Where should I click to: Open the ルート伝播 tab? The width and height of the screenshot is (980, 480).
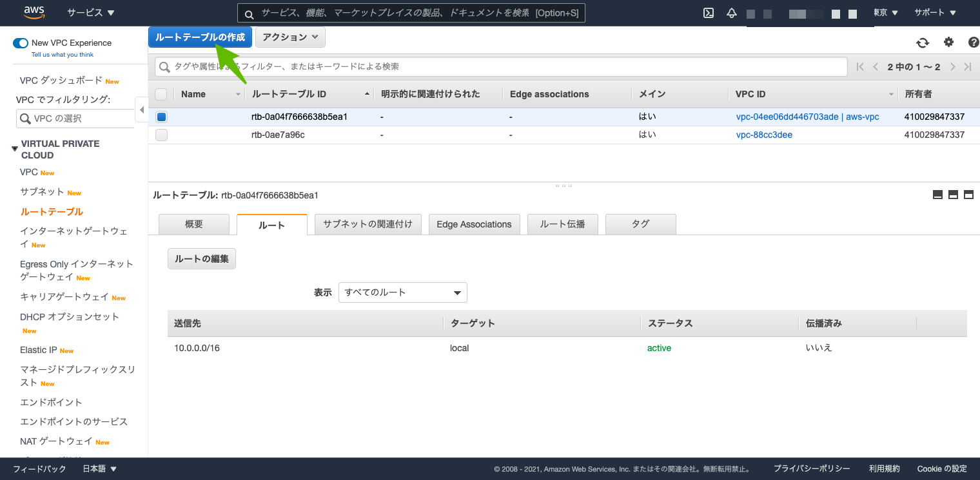(563, 224)
